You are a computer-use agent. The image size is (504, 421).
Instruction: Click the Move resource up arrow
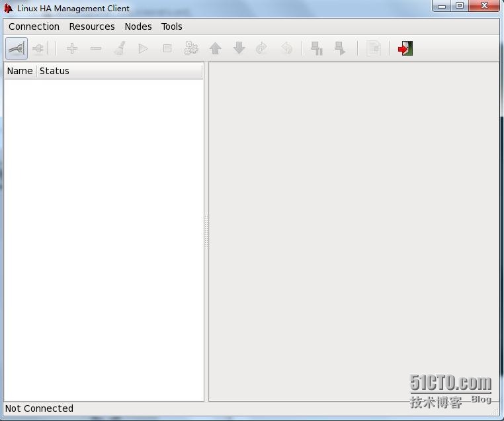pyautogui.click(x=216, y=48)
